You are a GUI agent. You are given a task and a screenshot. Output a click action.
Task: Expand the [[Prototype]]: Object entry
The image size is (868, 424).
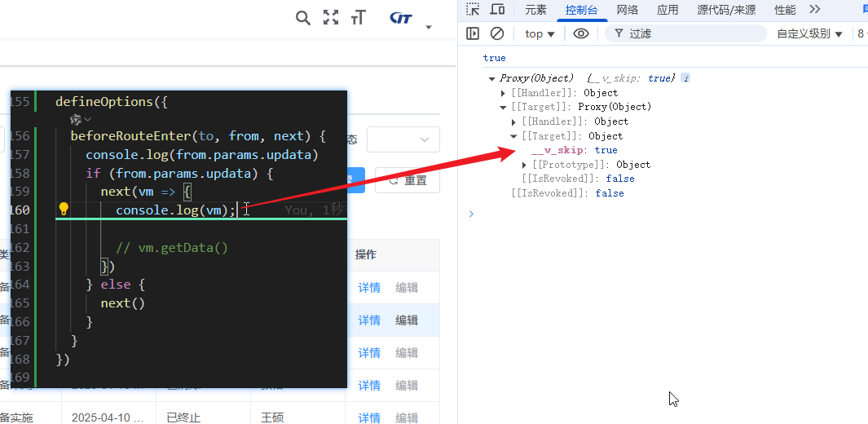(x=524, y=165)
